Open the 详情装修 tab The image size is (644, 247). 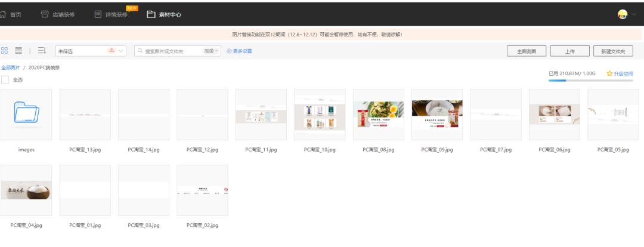click(116, 14)
